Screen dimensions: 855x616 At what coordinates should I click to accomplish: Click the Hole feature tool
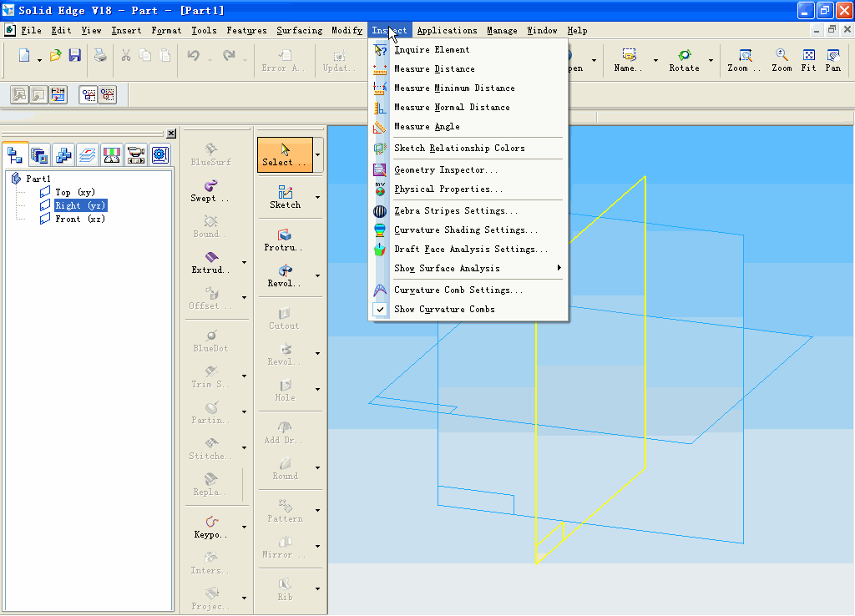[x=285, y=391]
